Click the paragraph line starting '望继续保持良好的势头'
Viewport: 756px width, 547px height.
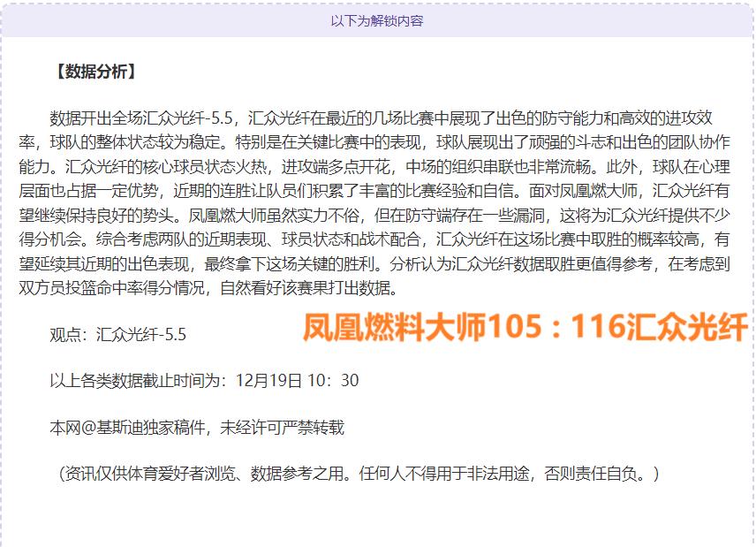374,215
